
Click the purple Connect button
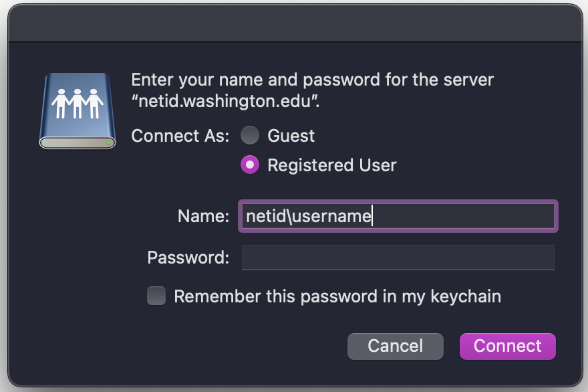click(507, 347)
